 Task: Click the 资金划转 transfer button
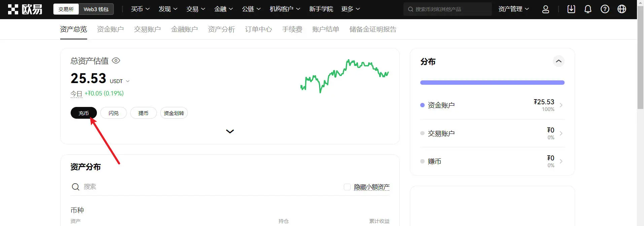click(174, 113)
